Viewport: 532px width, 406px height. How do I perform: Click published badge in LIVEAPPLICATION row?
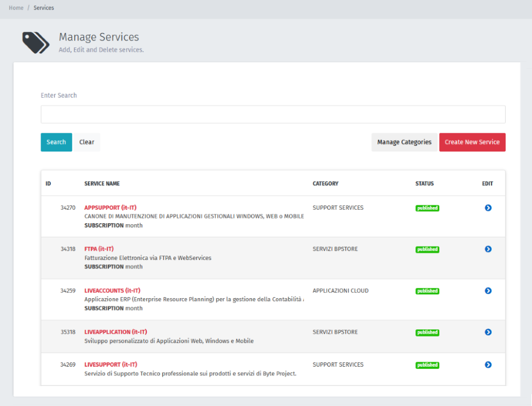click(x=427, y=332)
